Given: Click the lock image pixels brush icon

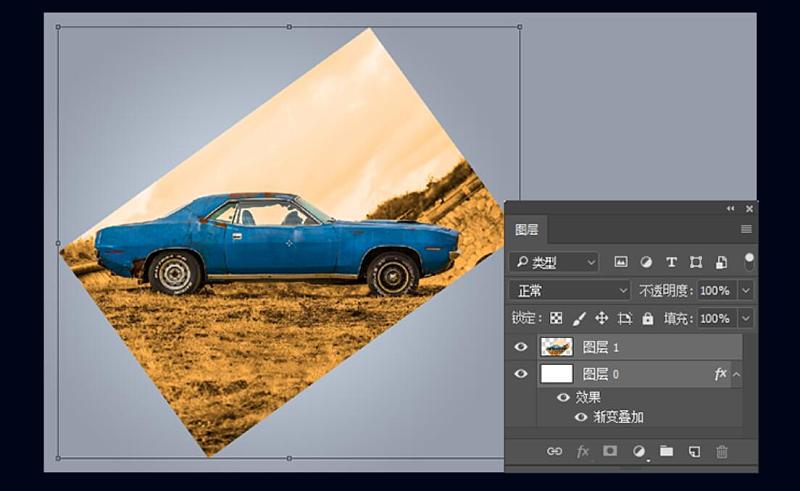Looking at the screenshot, I should point(579,318).
